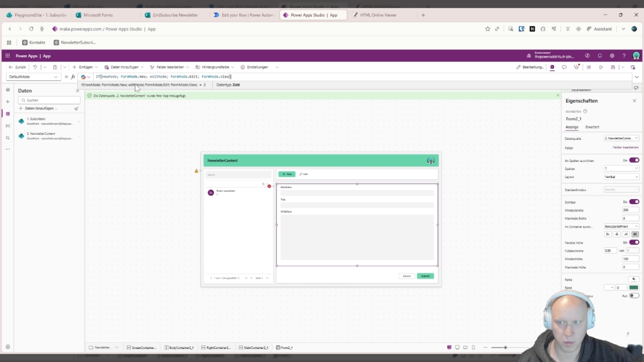Open the settings gear at sidebar bottom
The width and height of the screenshot is (644, 362).
8,347
